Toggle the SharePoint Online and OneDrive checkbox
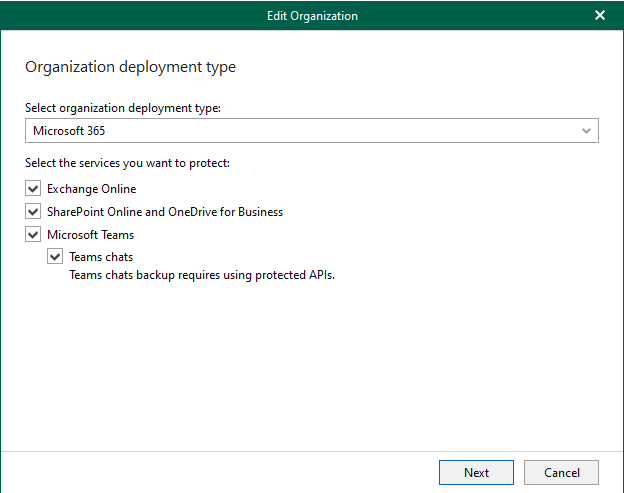This screenshot has height=493, width=624. [33, 211]
